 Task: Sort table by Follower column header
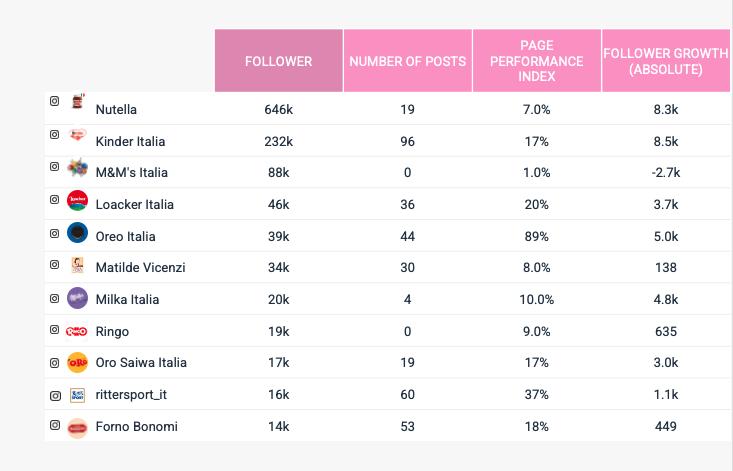[279, 61]
